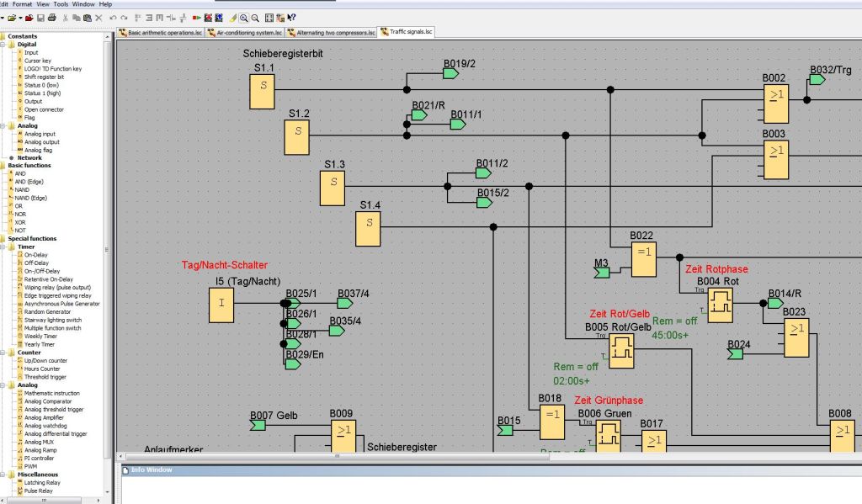Switch to Basic arithmetic operations.lsc tab
Viewport: 862px width, 504px height.
point(161,33)
